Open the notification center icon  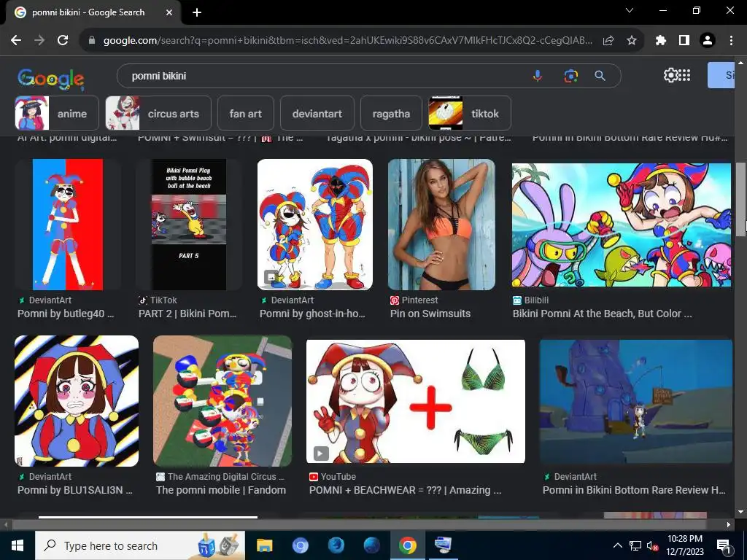coord(724,545)
